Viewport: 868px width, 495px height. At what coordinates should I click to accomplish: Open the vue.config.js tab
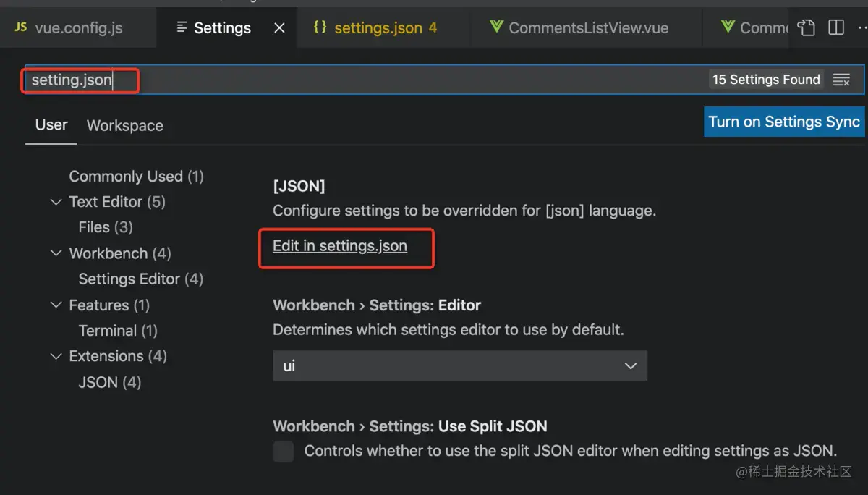coord(78,27)
